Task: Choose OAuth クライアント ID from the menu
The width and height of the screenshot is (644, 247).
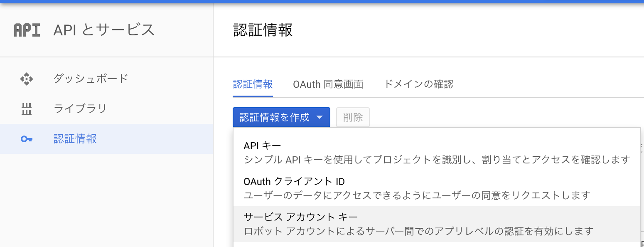Action: click(x=437, y=188)
